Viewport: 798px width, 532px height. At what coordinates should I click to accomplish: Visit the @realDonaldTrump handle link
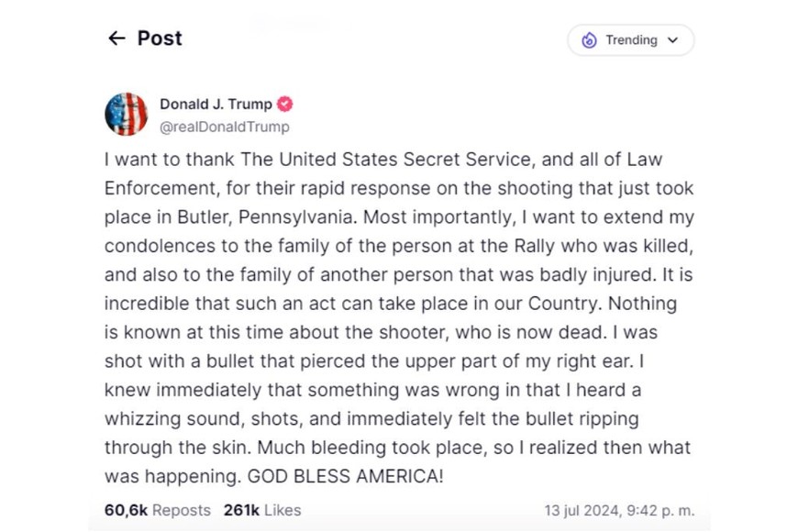pyautogui.click(x=224, y=127)
